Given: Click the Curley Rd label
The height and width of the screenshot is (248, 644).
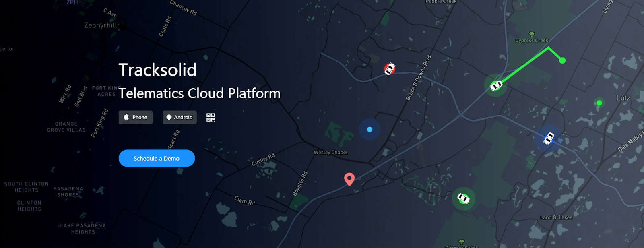Looking at the screenshot, I should pyautogui.click(x=263, y=159).
